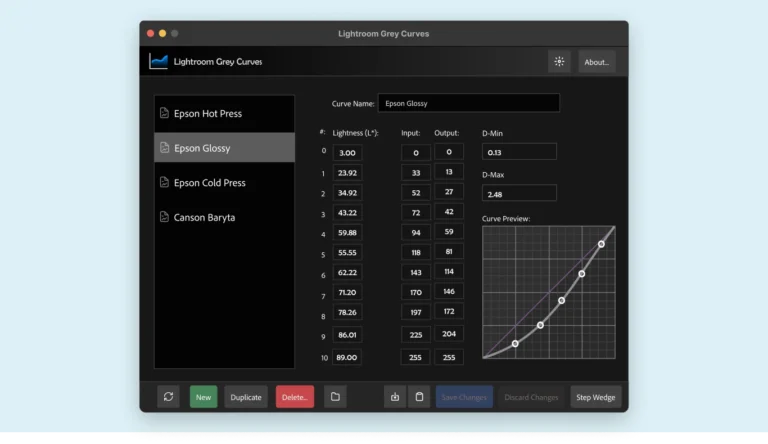The width and height of the screenshot is (768, 444).
Task: Create a New curve
Action: point(203,396)
